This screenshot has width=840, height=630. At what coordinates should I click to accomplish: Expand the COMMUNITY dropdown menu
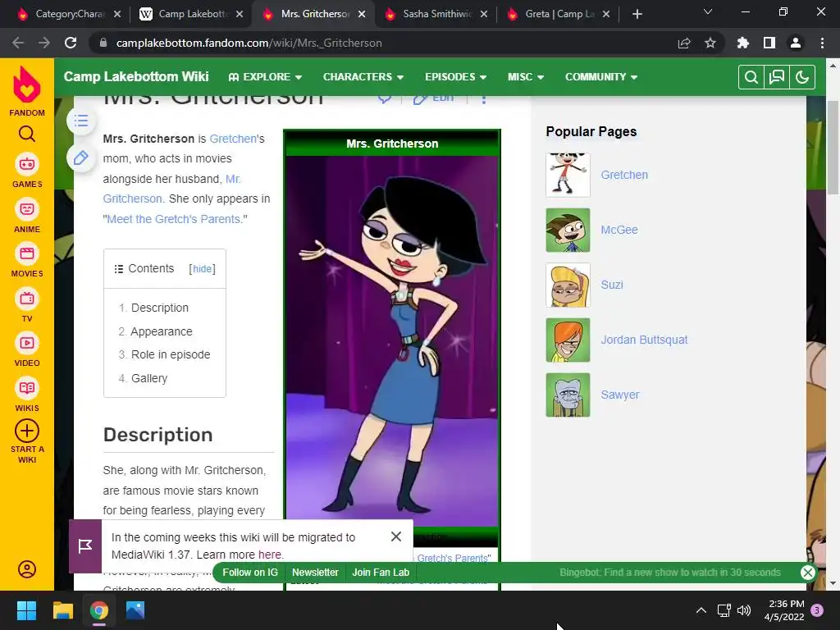(x=601, y=77)
